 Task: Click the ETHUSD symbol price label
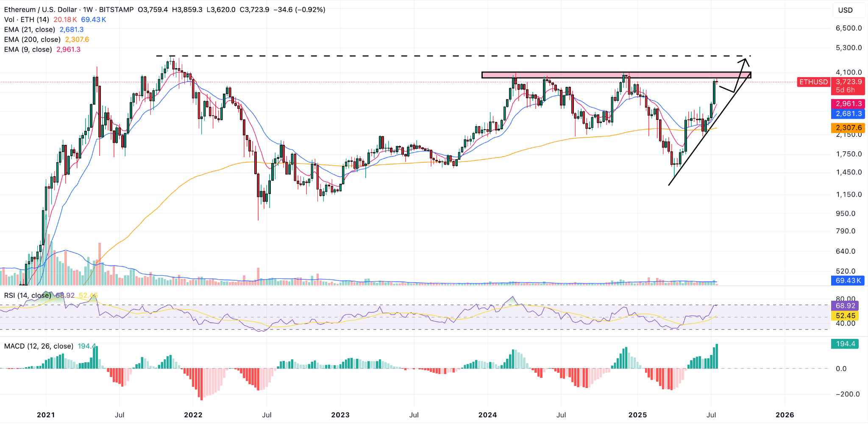coord(813,82)
